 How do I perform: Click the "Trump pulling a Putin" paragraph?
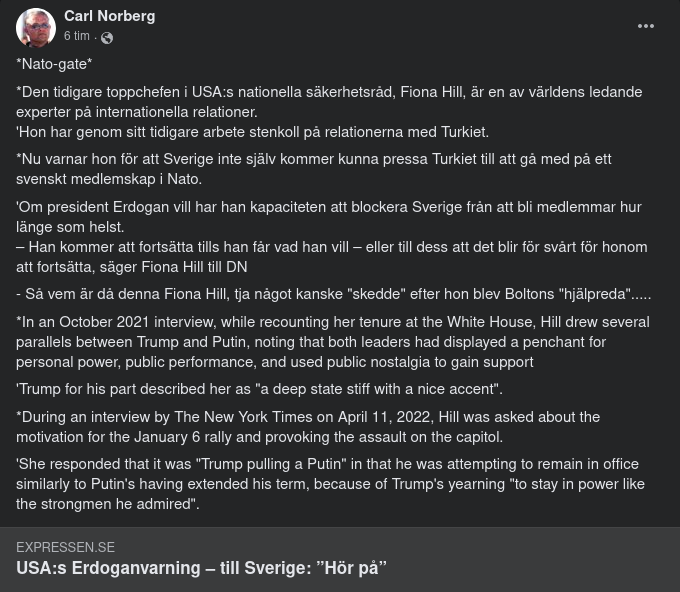tap(330, 484)
